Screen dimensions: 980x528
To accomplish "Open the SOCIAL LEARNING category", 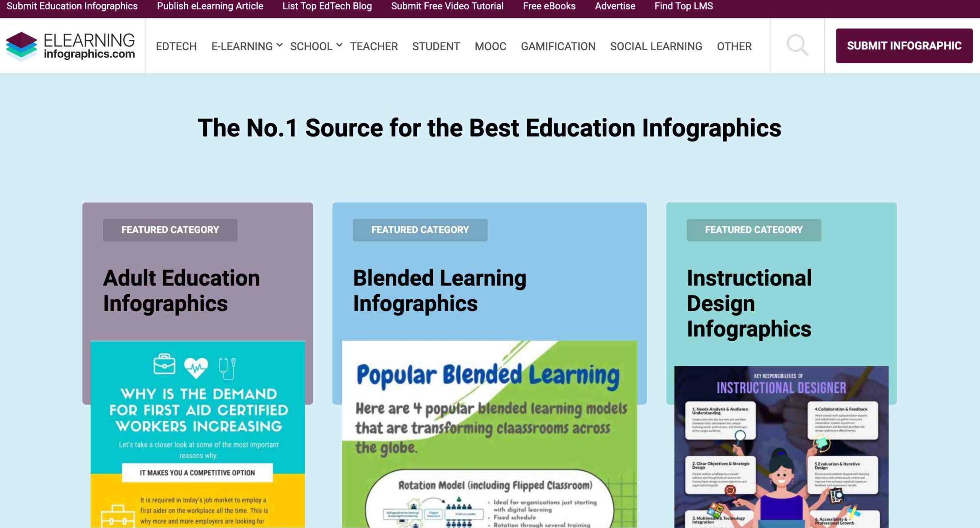I will 656,46.
